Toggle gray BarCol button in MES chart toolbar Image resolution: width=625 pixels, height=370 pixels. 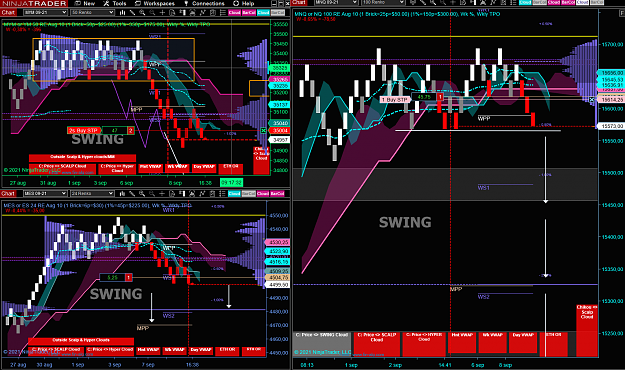point(249,193)
